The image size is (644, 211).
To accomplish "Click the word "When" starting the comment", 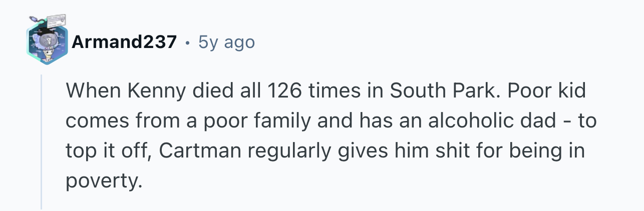I will [x=86, y=91].
